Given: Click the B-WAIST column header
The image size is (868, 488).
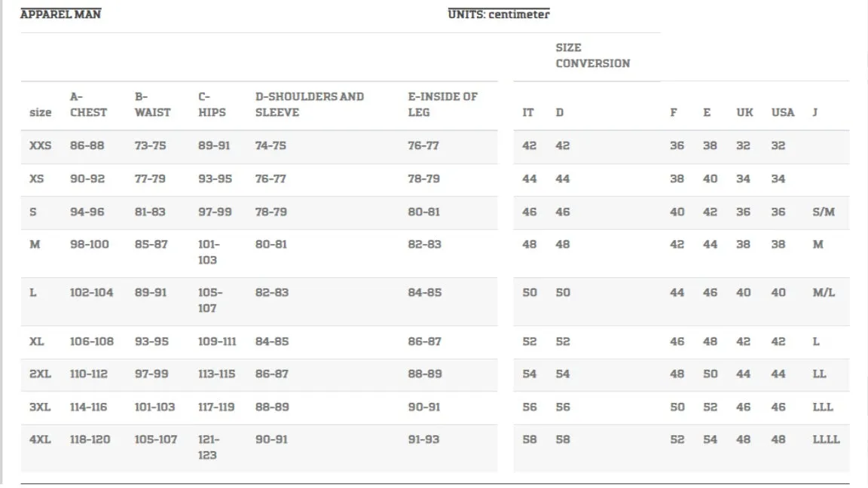Looking at the screenshot, I should pyautogui.click(x=153, y=105).
